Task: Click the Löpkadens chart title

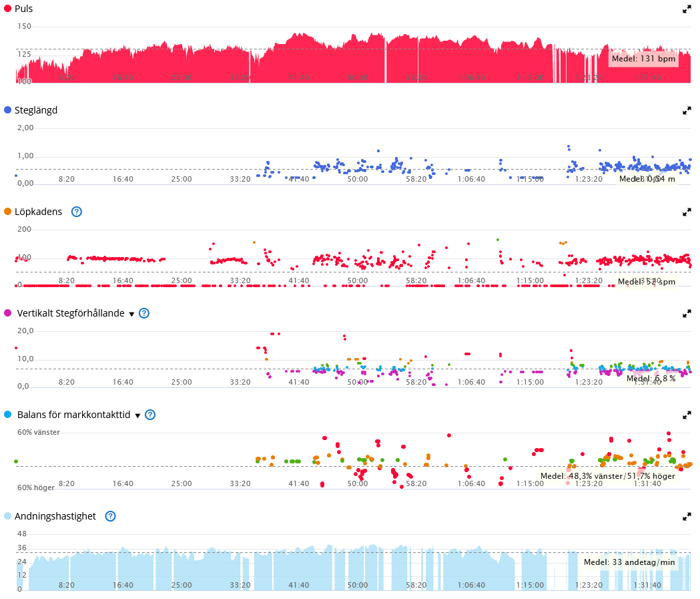Action: pyautogui.click(x=39, y=211)
